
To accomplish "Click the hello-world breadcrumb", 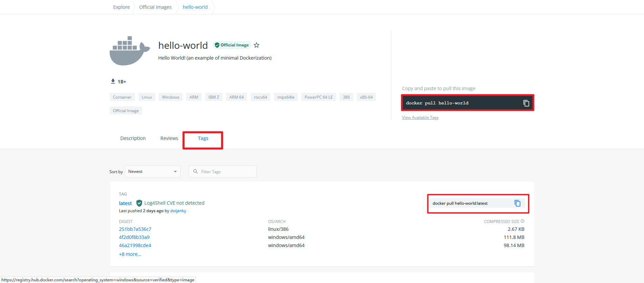I will point(195,7).
